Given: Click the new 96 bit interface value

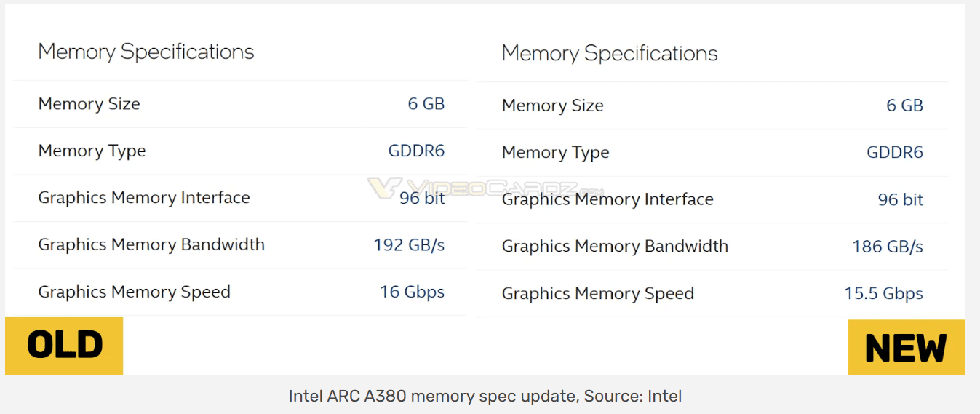Looking at the screenshot, I should pos(901,199).
